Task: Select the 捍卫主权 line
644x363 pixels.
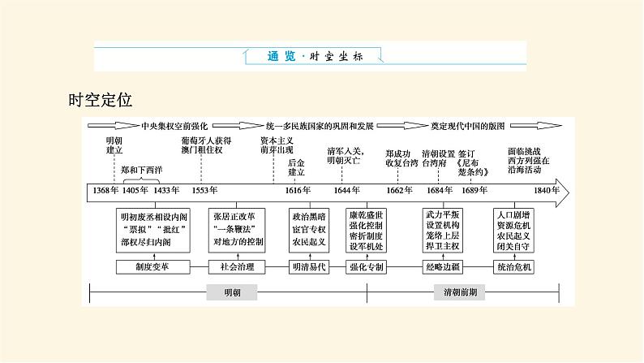Action: (443, 246)
